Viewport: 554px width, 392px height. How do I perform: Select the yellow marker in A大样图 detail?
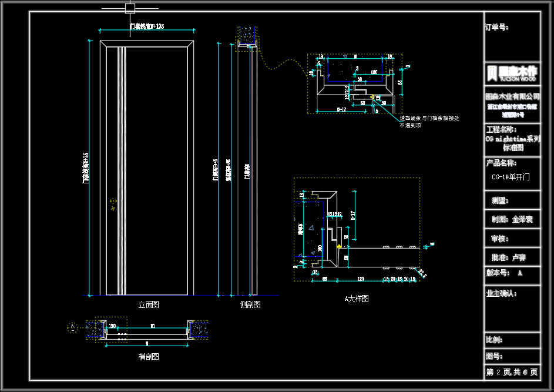pyautogui.click(x=340, y=247)
